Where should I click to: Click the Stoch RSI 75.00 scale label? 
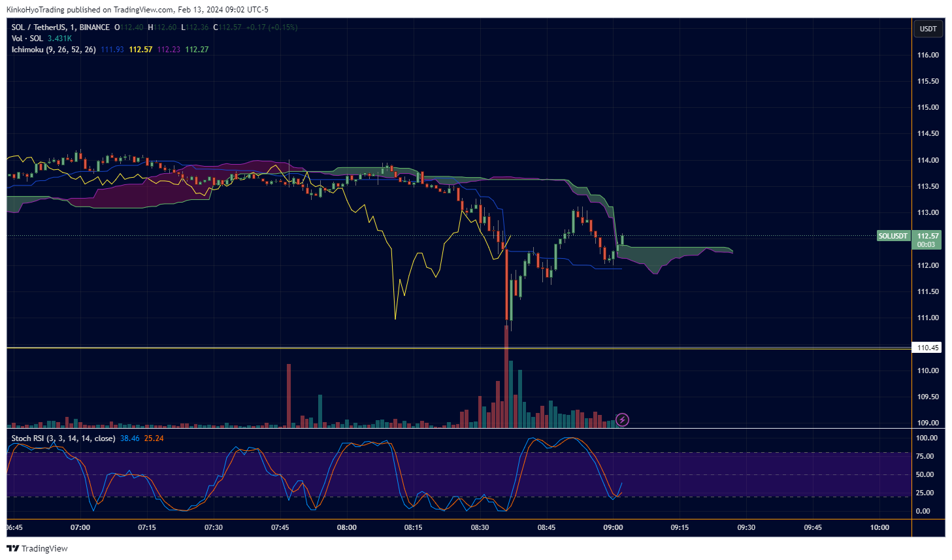pyautogui.click(x=925, y=456)
